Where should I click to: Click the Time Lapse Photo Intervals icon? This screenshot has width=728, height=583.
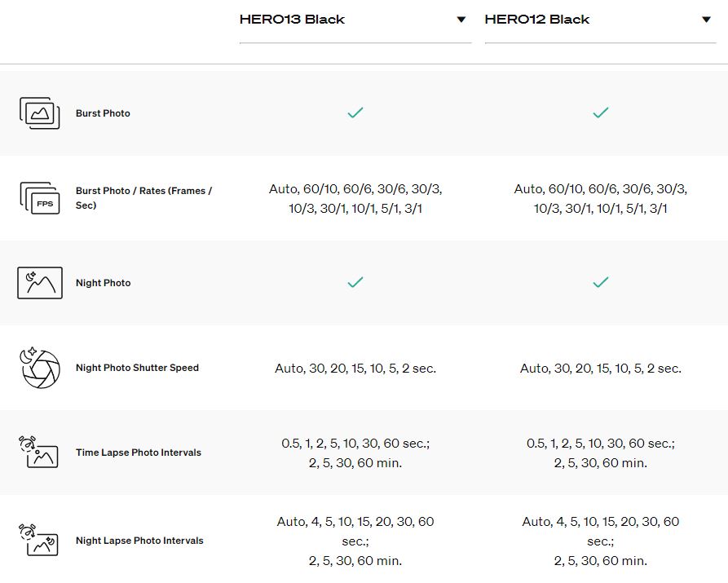coord(38,452)
